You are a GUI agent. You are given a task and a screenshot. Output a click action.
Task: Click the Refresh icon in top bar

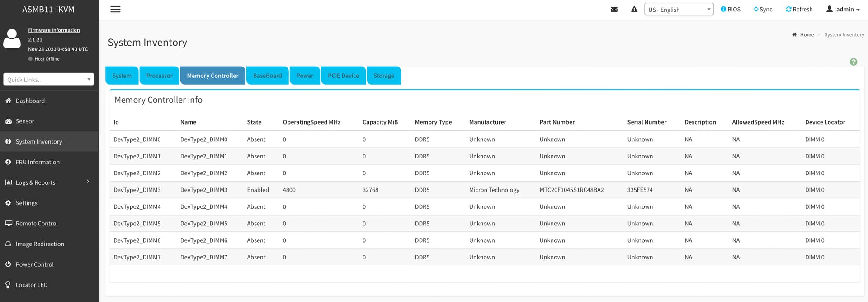pyautogui.click(x=788, y=9)
